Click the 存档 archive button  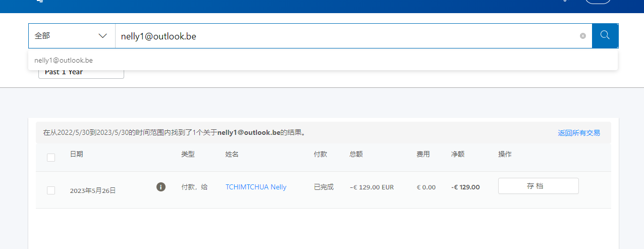[x=539, y=186]
